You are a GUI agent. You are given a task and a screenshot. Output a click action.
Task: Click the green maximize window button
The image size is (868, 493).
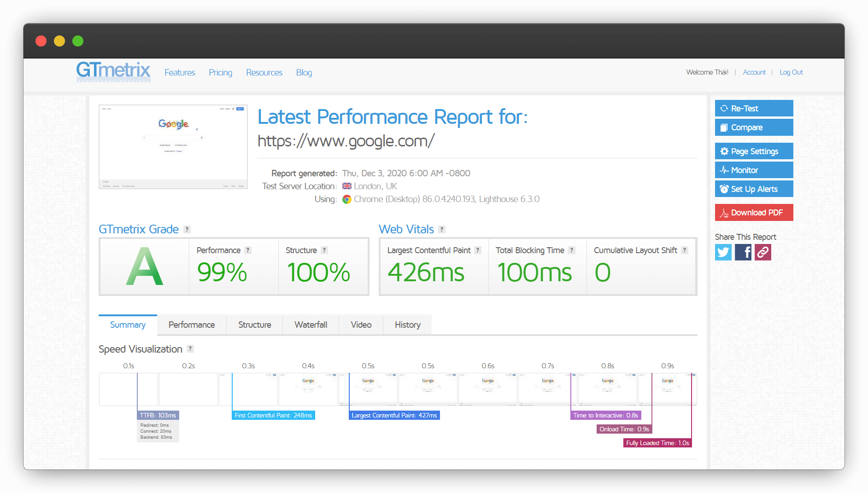(78, 41)
